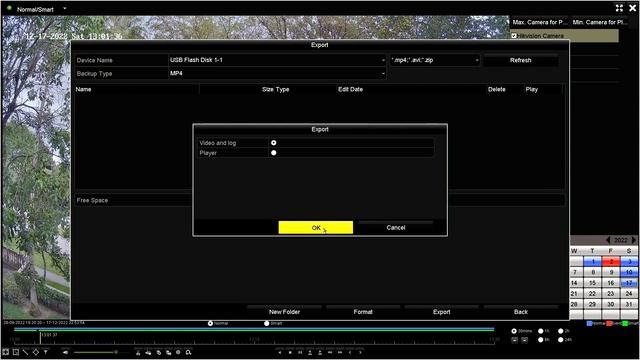Click the Refresh button
The width and height of the screenshot is (640, 360).
520,60
